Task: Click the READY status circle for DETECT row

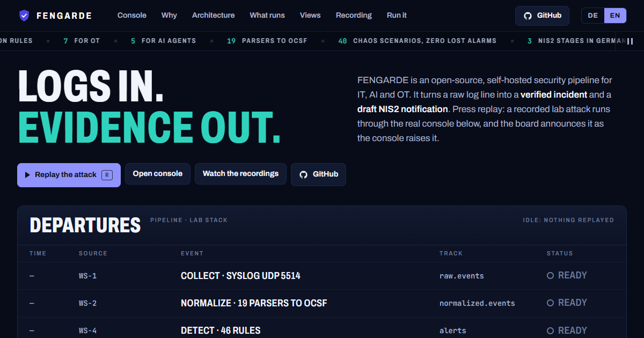Action: 550,330
